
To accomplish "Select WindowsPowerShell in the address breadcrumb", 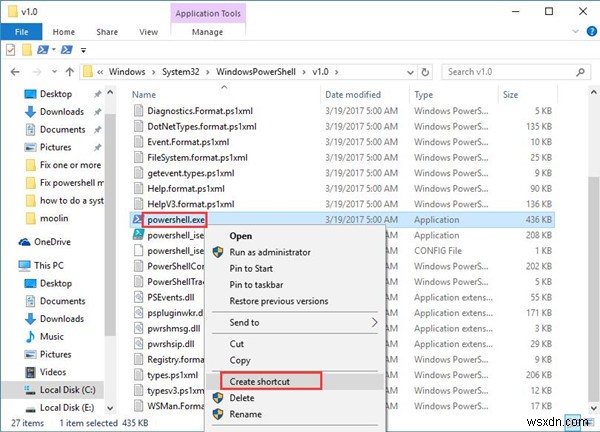I will [x=256, y=72].
